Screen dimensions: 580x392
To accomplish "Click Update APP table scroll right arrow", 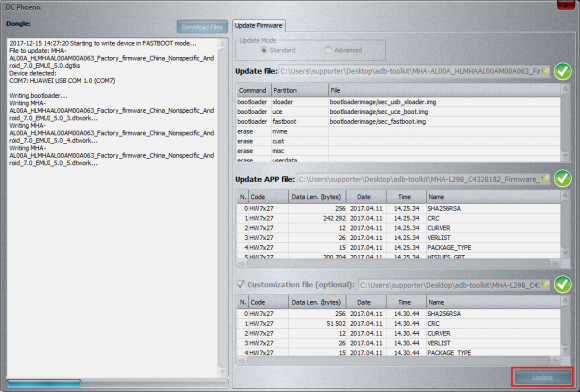I will [x=556, y=263].
